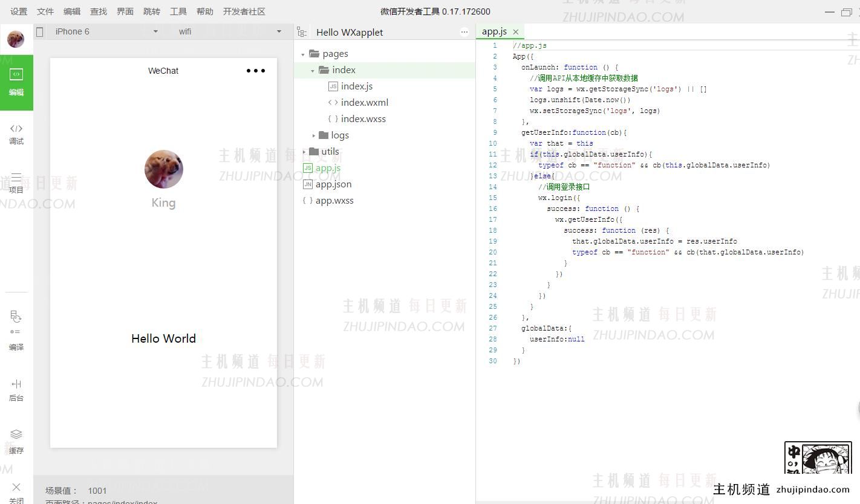860x504 pixels.
Task: Click the JS icon of app.js
Action: coord(308,168)
